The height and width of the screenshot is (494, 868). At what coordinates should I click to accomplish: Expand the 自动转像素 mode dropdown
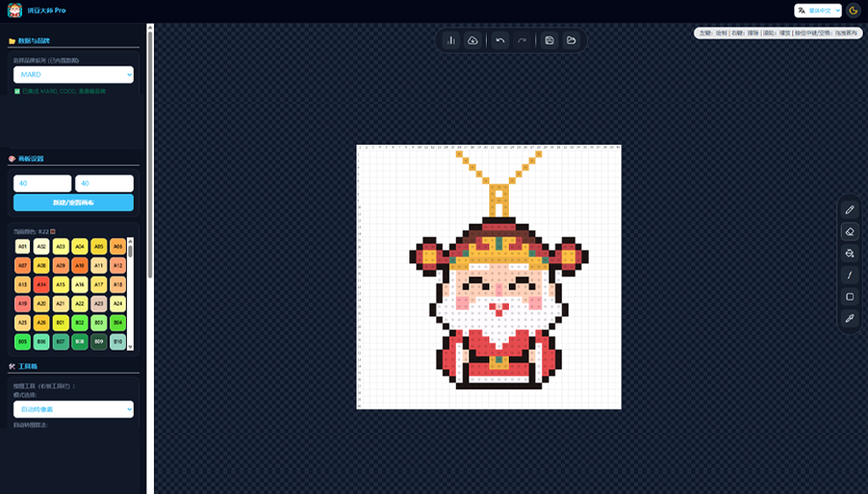click(x=73, y=410)
